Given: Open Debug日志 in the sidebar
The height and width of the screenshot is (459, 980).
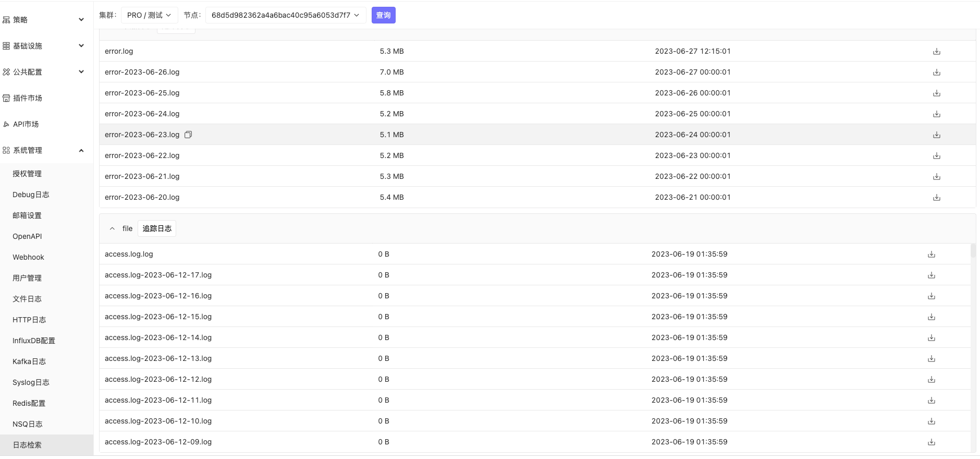Looking at the screenshot, I should [31, 195].
